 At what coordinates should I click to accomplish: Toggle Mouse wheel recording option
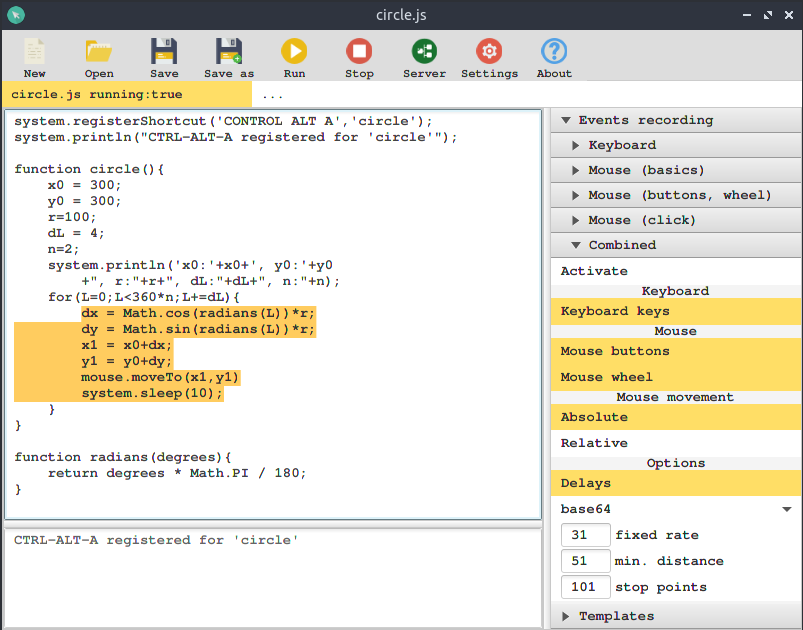676,377
